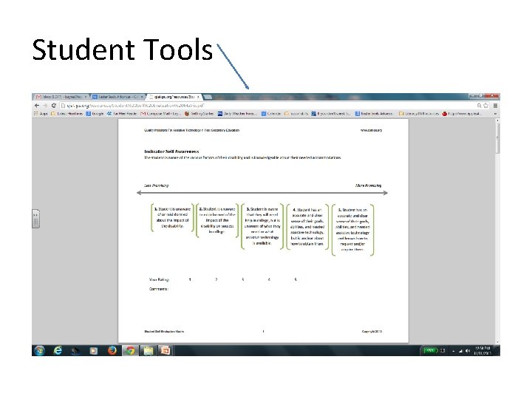The width and height of the screenshot is (532, 399).
Task: Open the Google bookmark
Action: click(95, 114)
